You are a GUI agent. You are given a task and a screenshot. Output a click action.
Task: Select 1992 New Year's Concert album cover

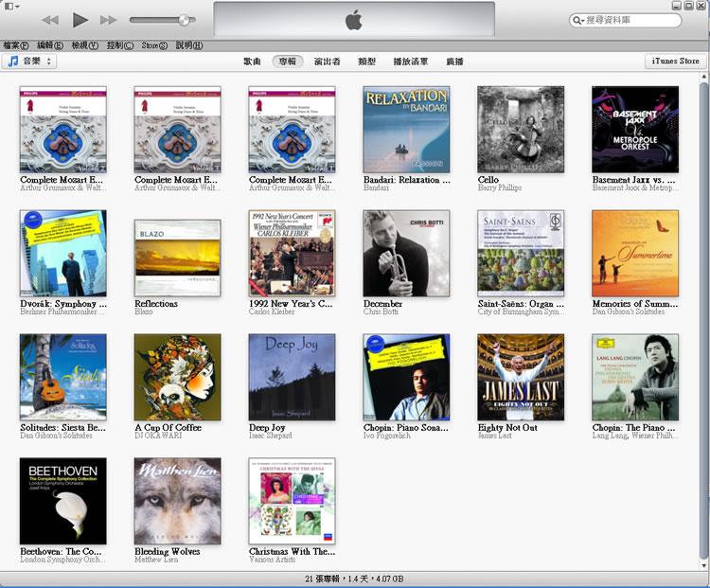click(x=293, y=253)
